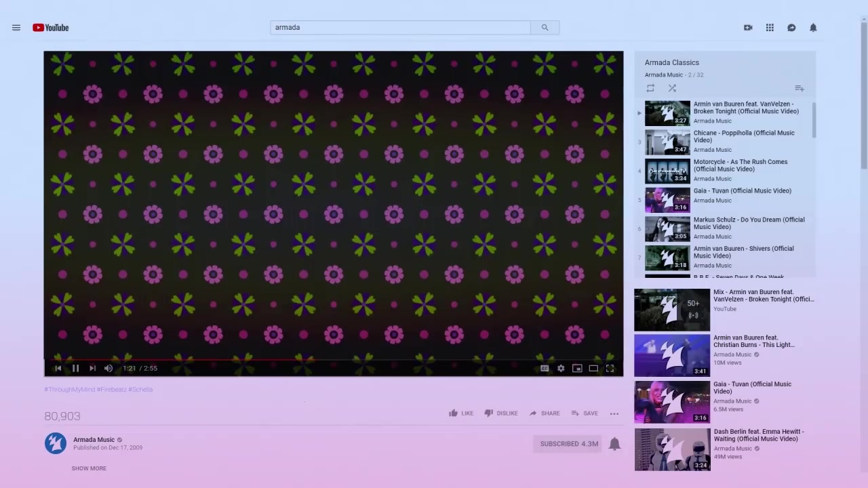The width and height of the screenshot is (868, 488).
Task: Share this video
Action: 545,413
